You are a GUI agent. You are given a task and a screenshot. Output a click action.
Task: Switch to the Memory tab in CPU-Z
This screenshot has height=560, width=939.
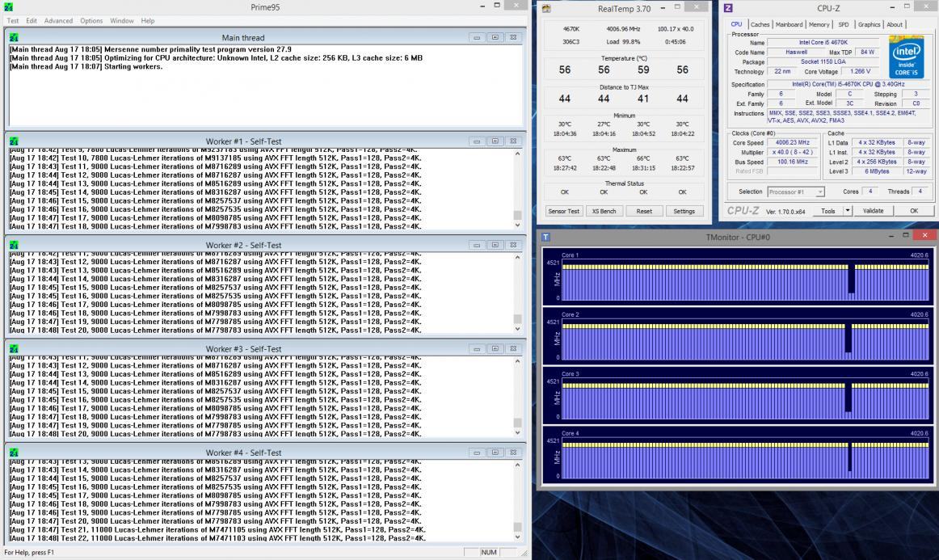pyautogui.click(x=819, y=24)
